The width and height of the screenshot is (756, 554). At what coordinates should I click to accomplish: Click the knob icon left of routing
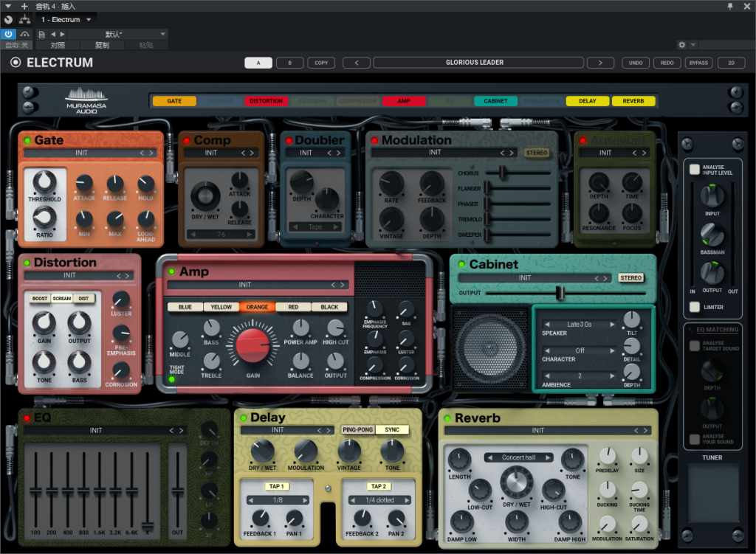pyautogui.click(x=9, y=20)
